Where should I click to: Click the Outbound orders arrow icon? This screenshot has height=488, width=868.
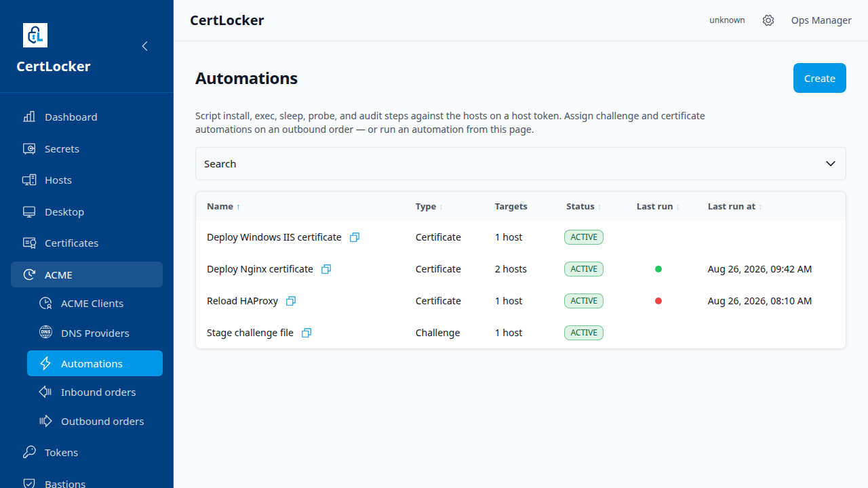coord(45,421)
